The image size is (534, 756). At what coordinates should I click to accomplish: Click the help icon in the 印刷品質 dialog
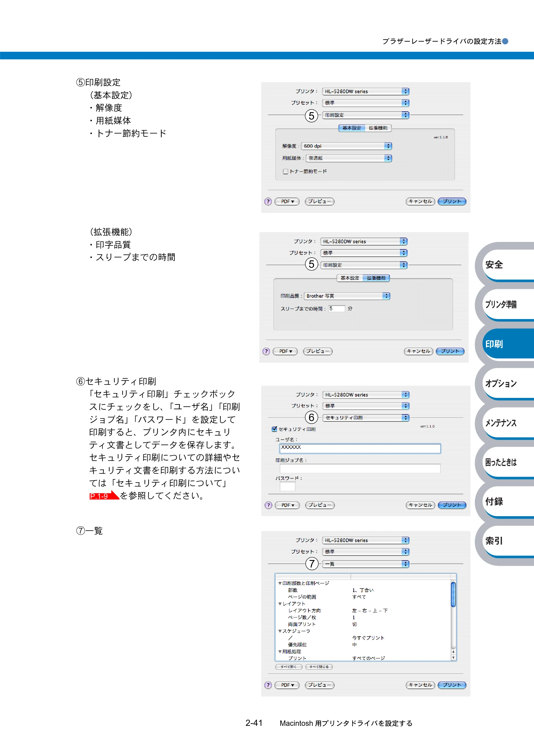266,351
